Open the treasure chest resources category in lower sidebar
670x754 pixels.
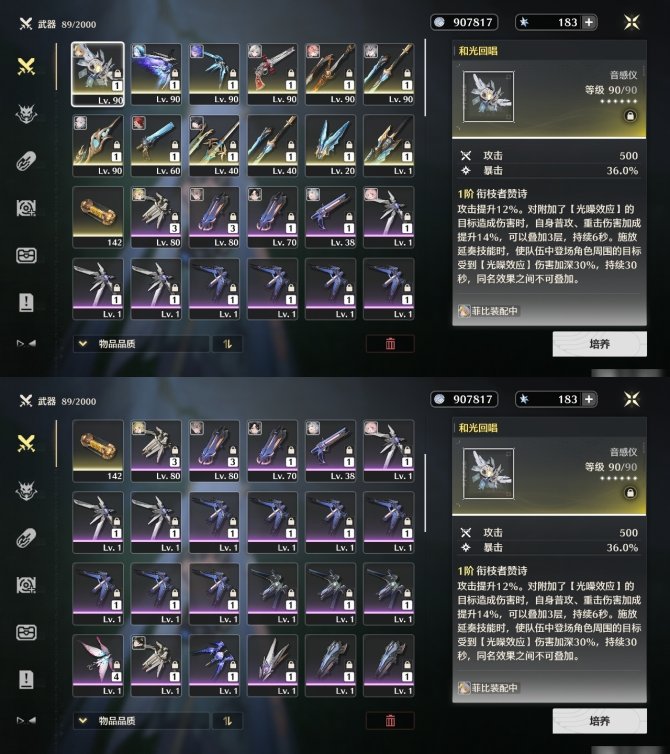click(26, 632)
